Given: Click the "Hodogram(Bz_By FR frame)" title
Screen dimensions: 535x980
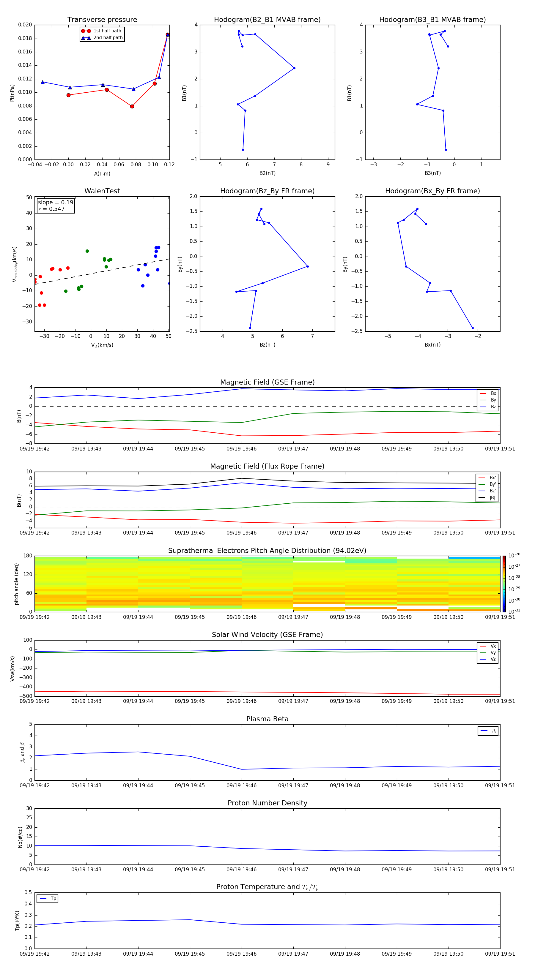Looking at the screenshot, I should (x=267, y=191).
